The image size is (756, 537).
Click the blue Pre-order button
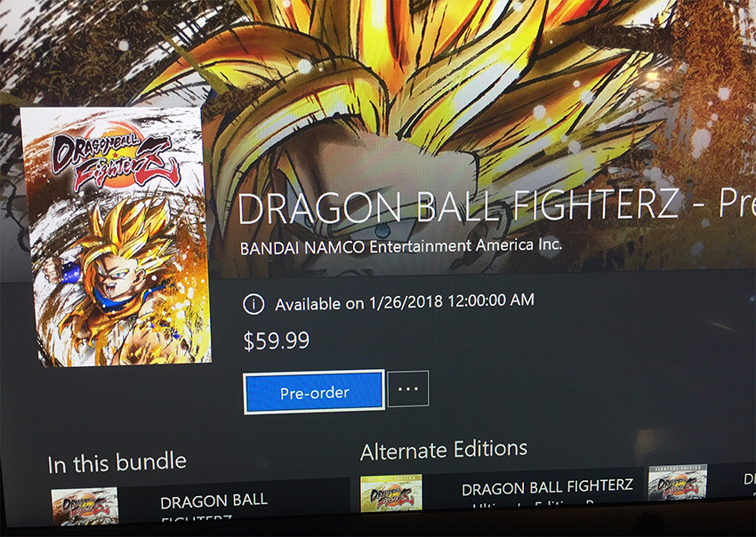pos(314,392)
